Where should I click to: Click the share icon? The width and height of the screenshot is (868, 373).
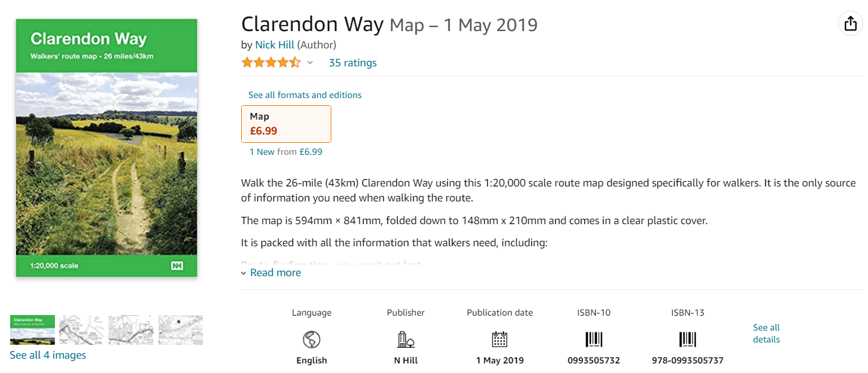coord(849,24)
